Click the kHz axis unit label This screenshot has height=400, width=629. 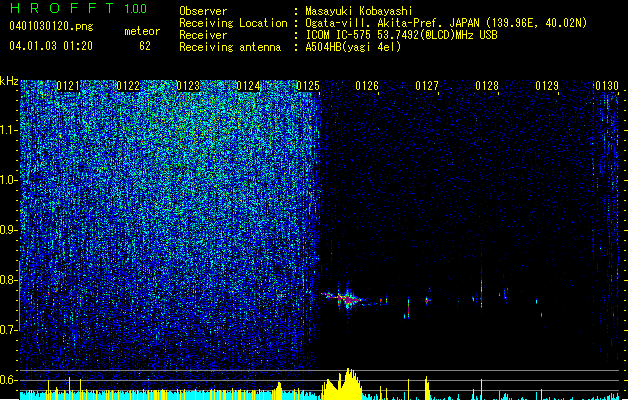coord(9,81)
